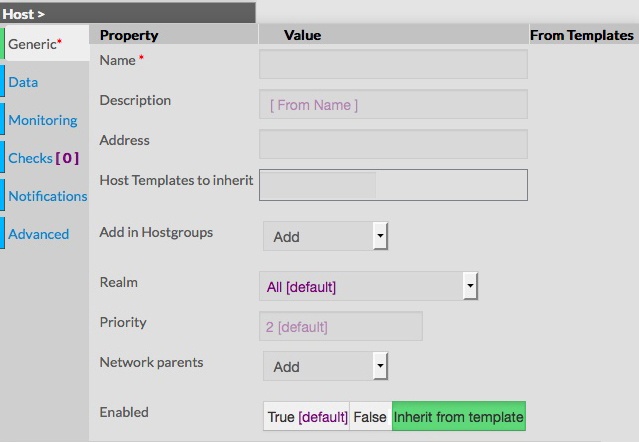Screen dimensions: 639x442
Task: Open the Monitoring tab
Action: [x=42, y=120]
